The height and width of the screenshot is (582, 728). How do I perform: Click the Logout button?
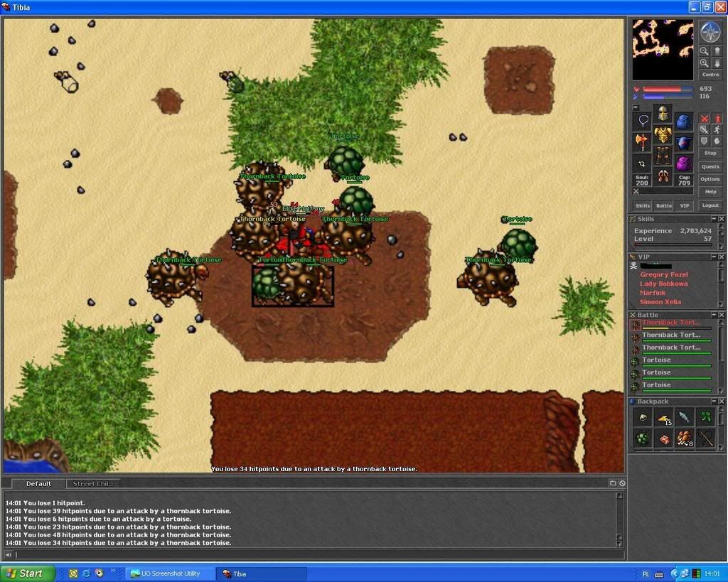point(710,205)
